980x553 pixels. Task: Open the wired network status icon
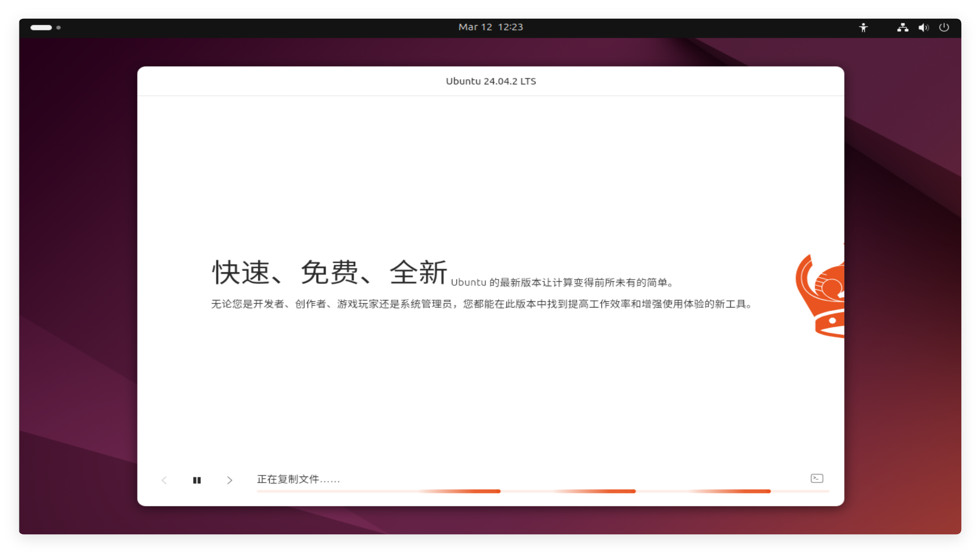(902, 27)
